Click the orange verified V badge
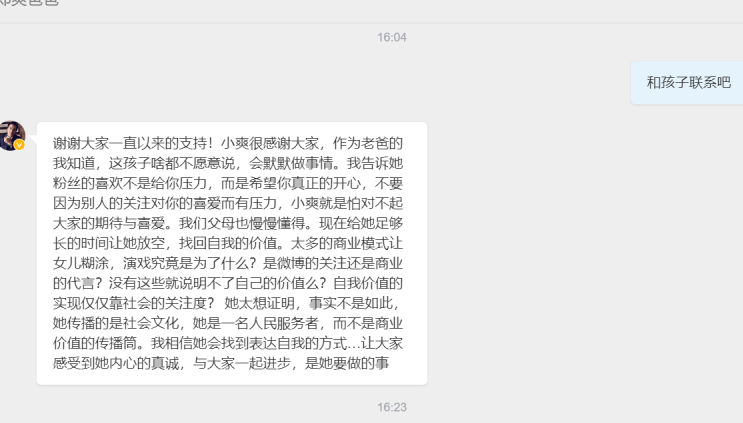The height and width of the screenshot is (423, 743). pos(19,145)
